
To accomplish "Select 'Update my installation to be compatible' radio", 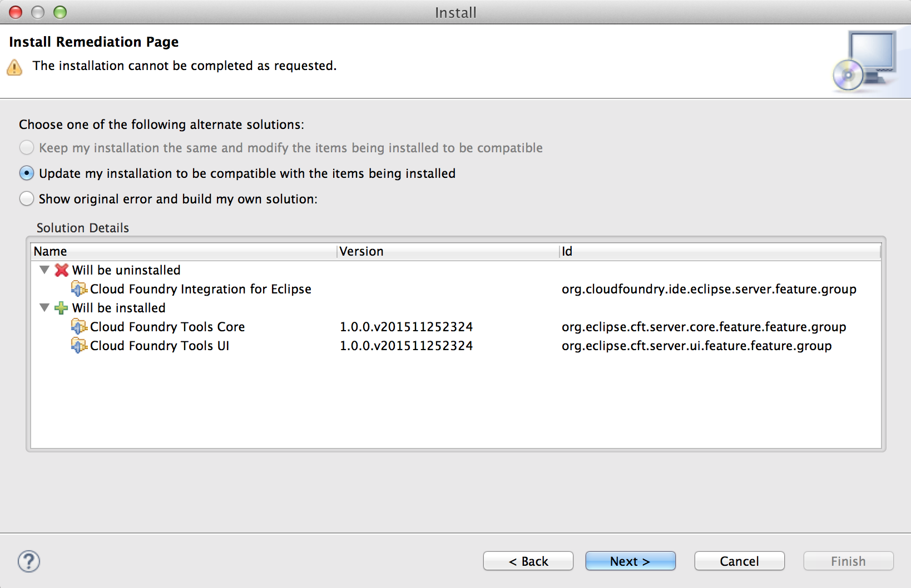I will pyautogui.click(x=27, y=173).
